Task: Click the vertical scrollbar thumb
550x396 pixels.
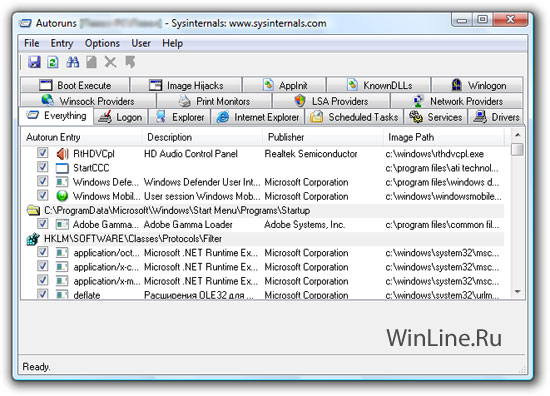Action: point(517,149)
